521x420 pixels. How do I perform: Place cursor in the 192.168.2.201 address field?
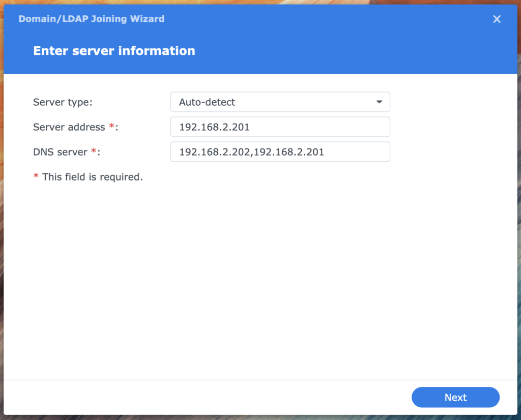point(280,127)
